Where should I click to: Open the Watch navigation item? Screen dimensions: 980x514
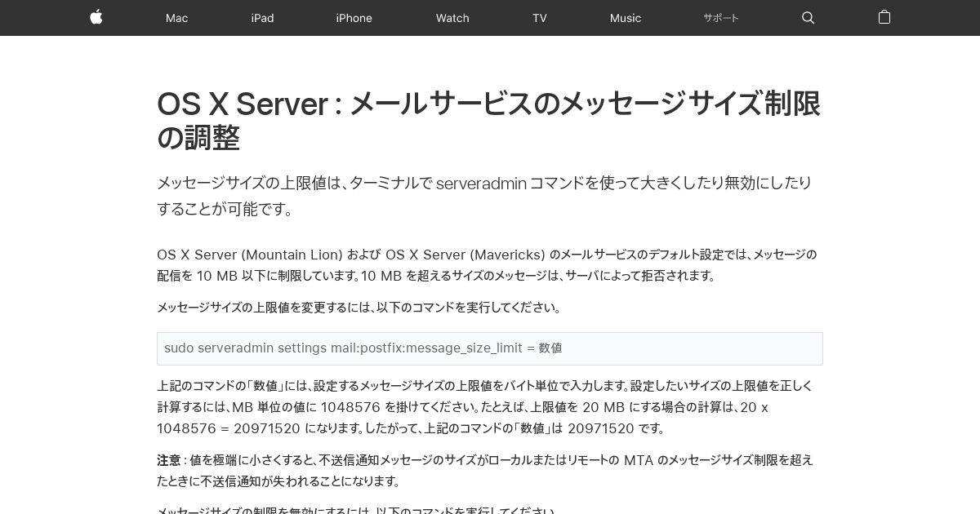pyautogui.click(x=452, y=18)
